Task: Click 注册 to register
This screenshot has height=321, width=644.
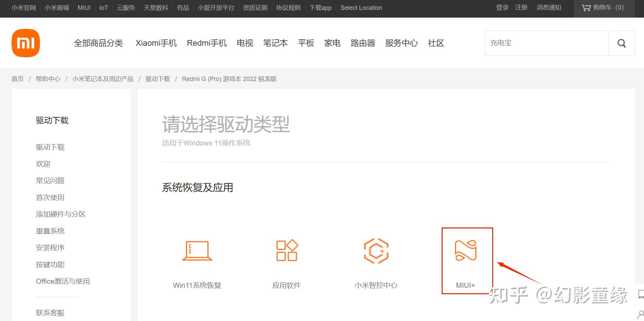Action: pyautogui.click(x=521, y=7)
